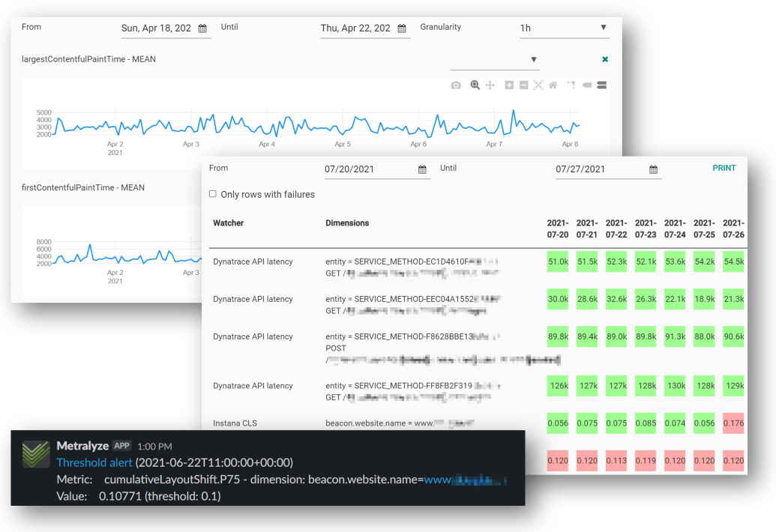Click the red 0.113 cell in bottom row
Viewport: 776px width, 532px height.
point(616,460)
